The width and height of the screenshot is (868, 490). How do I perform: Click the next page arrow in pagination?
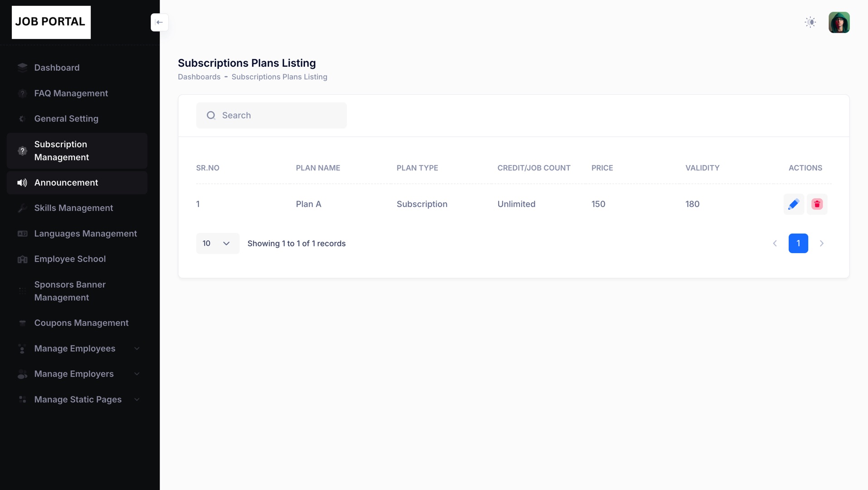click(x=821, y=244)
